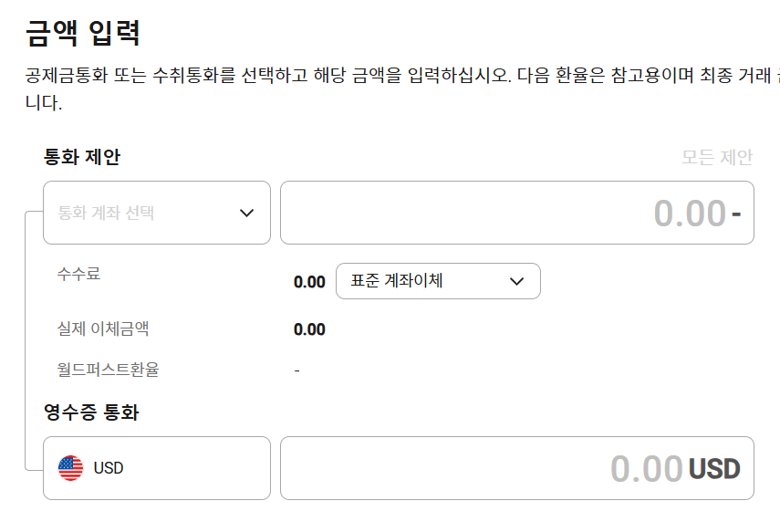
Task: Click the 수수료 label
Action: 78,274
